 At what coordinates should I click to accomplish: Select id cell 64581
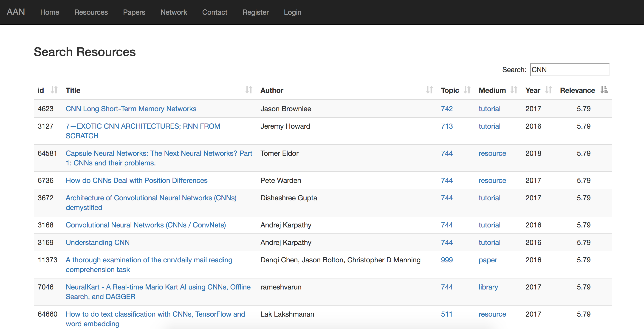click(x=47, y=153)
